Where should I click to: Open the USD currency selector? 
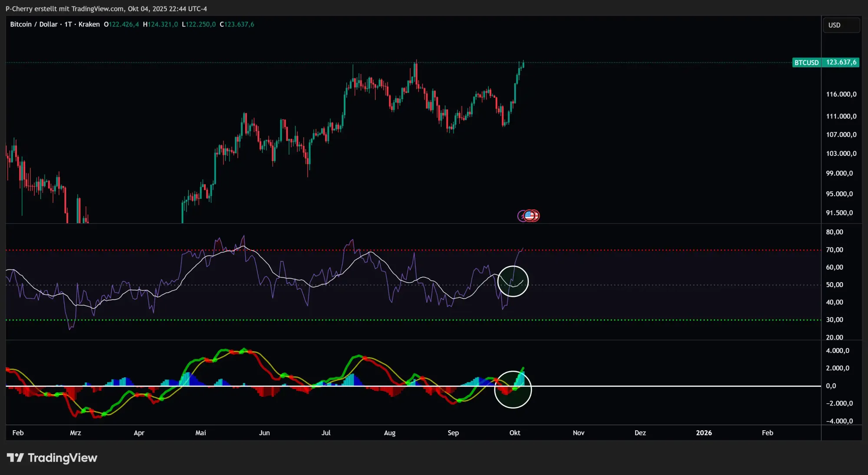tap(841, 25)
